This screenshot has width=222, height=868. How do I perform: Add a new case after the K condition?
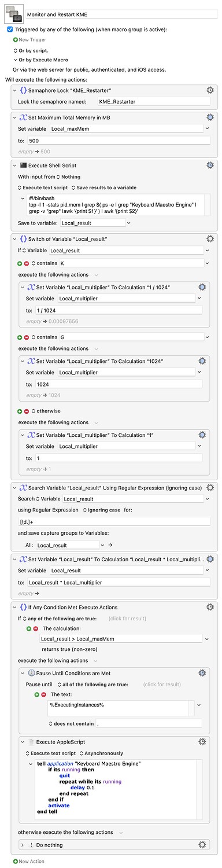tap(20, 263)
